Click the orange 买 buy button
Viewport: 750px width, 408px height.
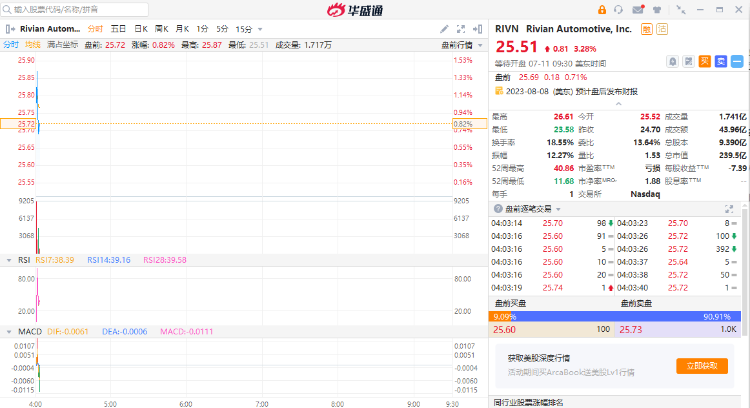click(705, 62)
